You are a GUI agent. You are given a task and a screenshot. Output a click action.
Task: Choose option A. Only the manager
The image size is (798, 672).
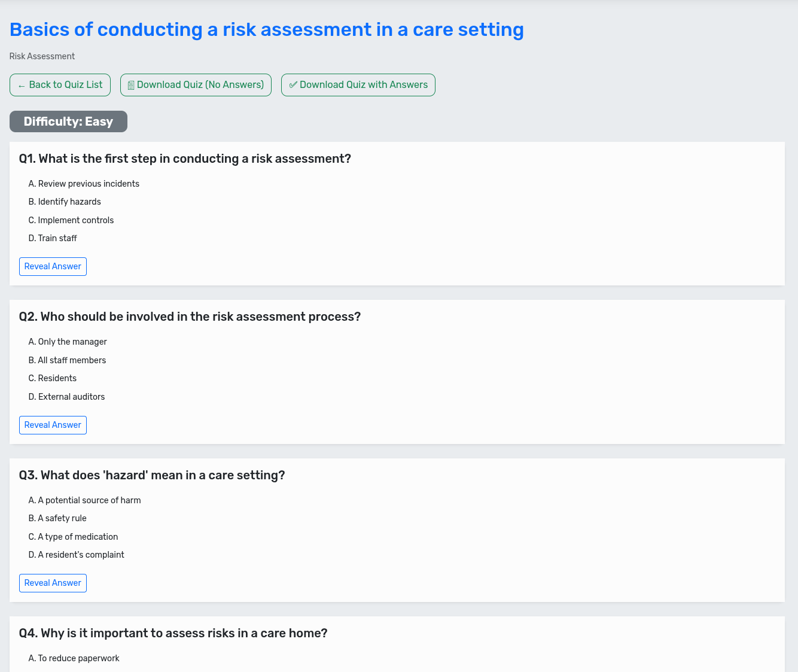[x=68, y=342]
